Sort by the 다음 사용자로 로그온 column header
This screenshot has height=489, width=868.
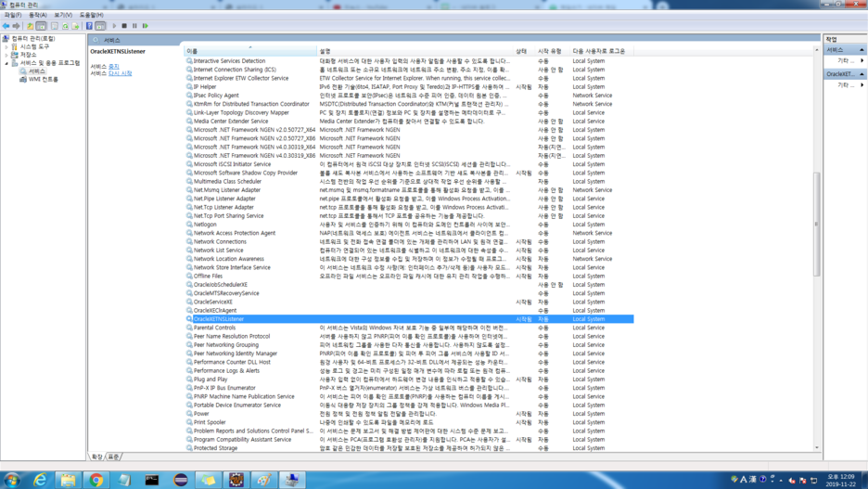601,51
